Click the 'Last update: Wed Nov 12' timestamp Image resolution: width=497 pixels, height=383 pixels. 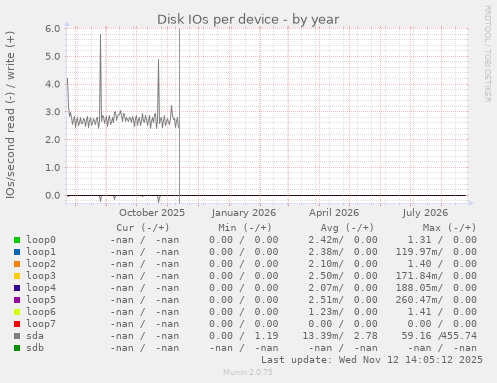tap(372, 360)
